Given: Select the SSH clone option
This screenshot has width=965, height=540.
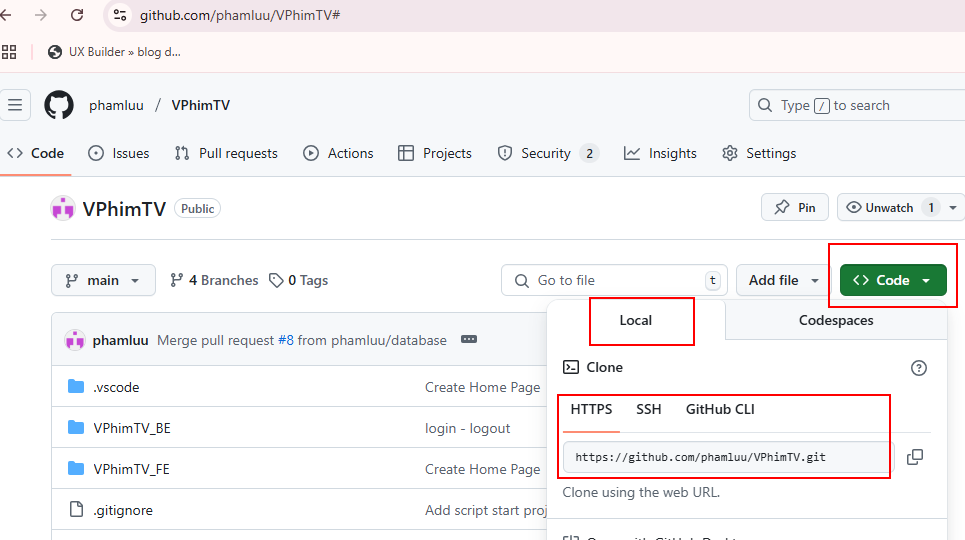Looking at the screenshot, I should [649, 409].
